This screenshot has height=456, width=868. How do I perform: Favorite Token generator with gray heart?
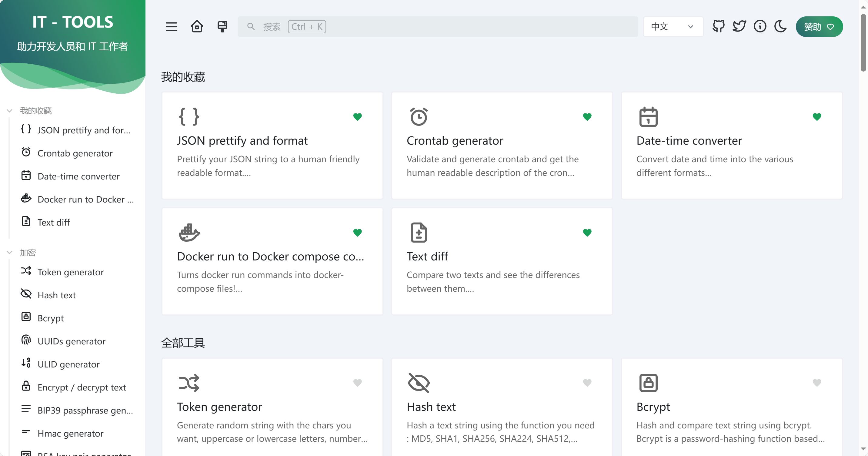pos(357,383)
